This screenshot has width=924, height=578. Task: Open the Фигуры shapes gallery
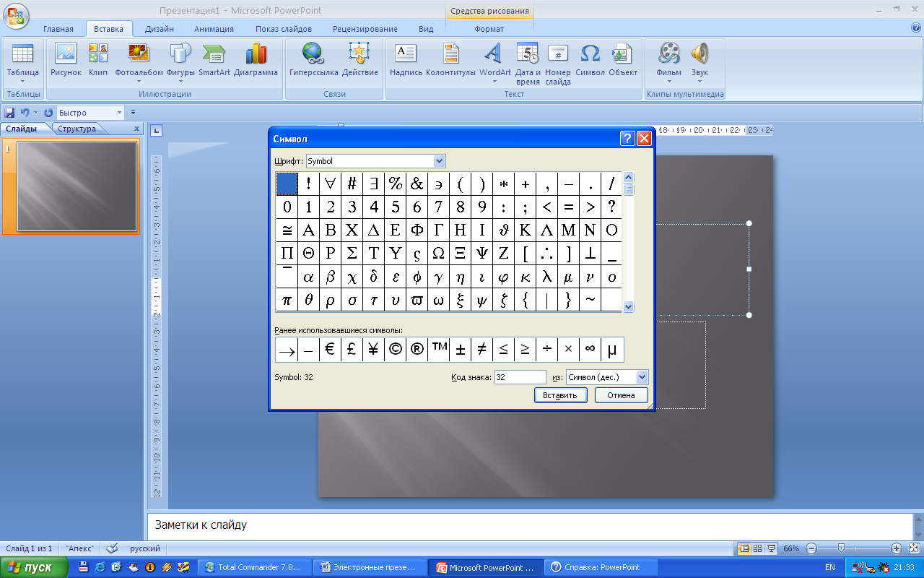[x=180, y=63]
